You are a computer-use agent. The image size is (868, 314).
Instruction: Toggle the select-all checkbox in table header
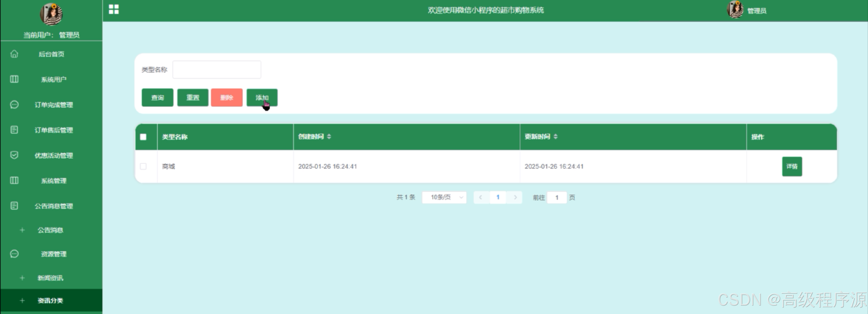(x=143, y=137)
